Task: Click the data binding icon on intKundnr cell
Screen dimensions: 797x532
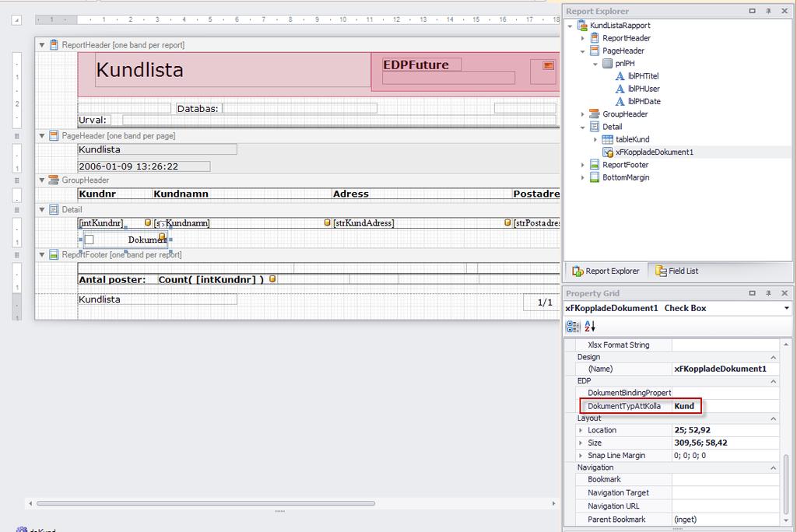Action: click(147, 222)
